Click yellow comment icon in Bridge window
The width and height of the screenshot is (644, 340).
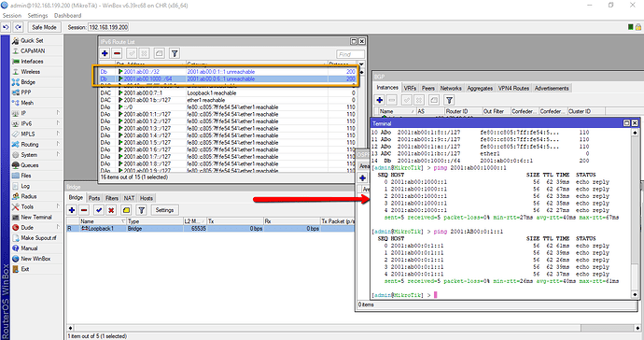pos(126,210)
